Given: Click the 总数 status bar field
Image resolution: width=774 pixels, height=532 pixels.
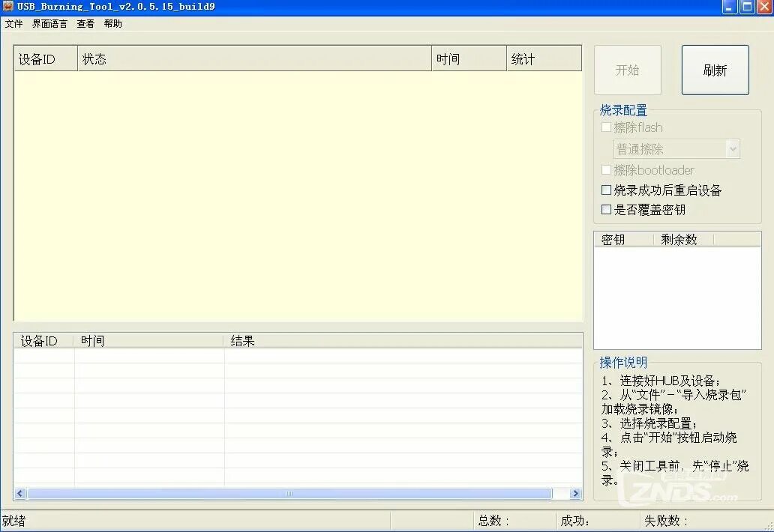Looking at the screenshot, I should 514,521.
